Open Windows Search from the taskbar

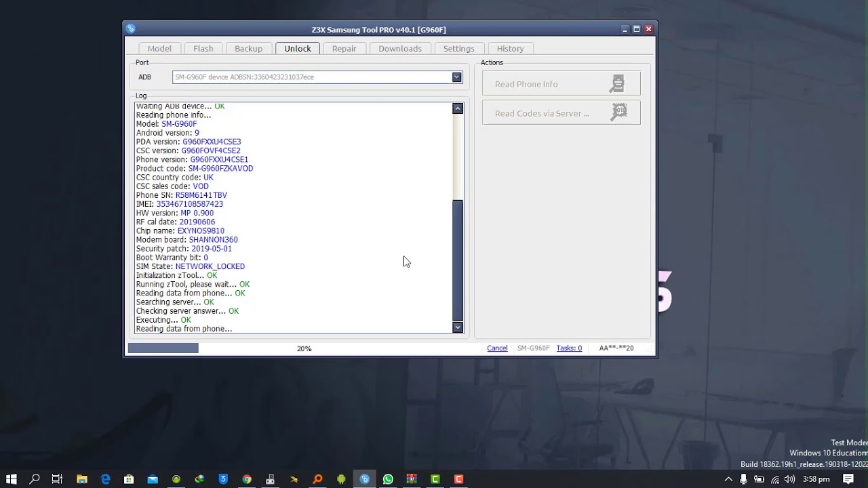pos(35,479)
